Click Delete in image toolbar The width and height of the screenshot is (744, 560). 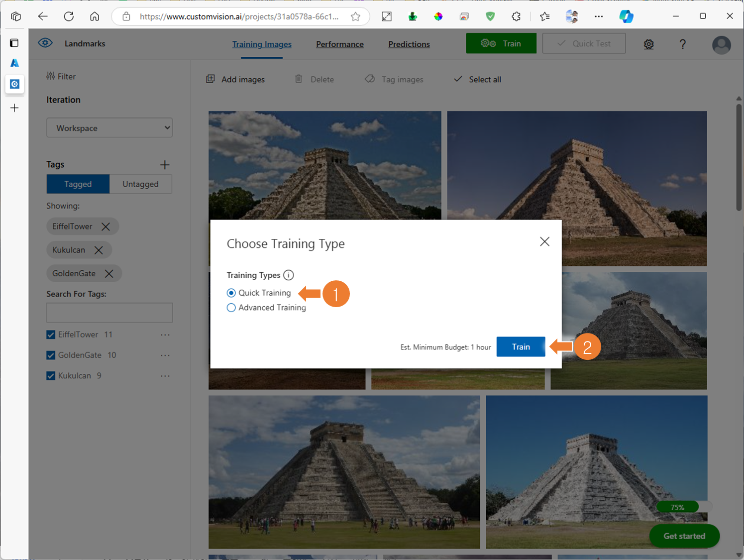click(314, 79)
